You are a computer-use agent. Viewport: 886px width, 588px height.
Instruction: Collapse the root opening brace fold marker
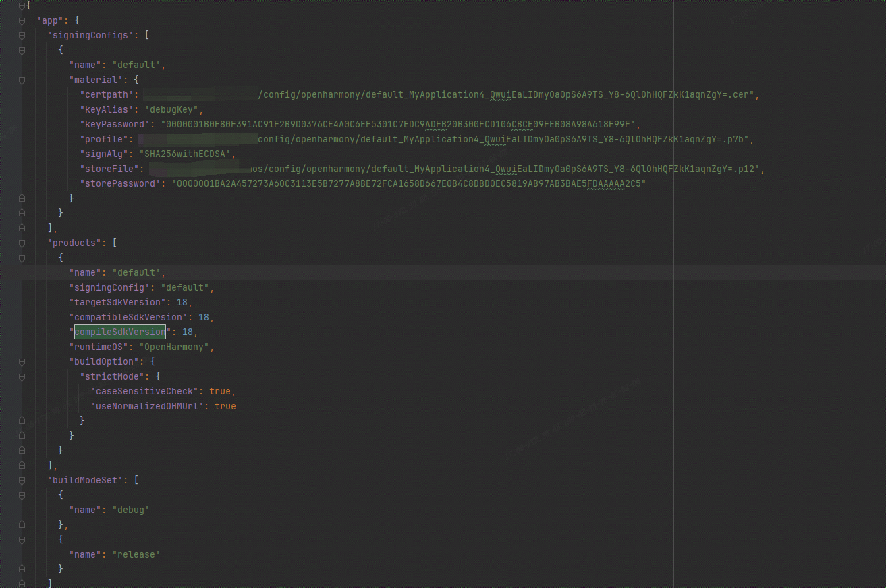pyautogui.click(x=22, y=5)
